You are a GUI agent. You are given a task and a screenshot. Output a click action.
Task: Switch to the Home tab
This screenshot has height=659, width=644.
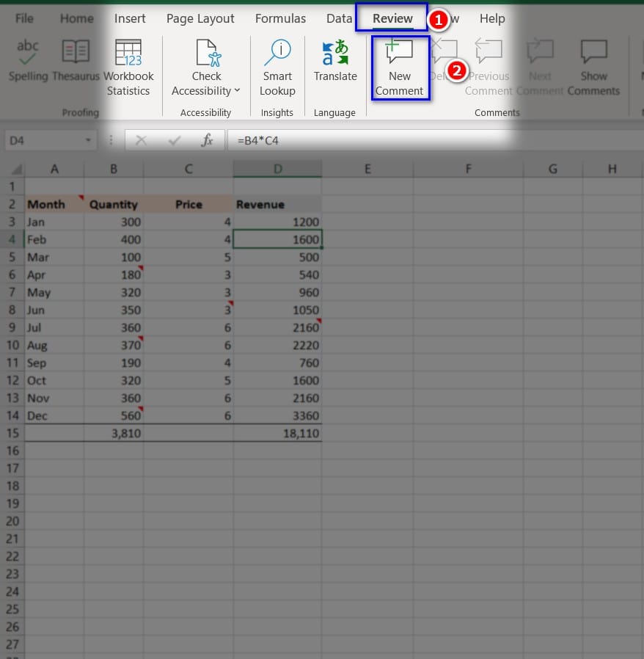click(77, 18)
